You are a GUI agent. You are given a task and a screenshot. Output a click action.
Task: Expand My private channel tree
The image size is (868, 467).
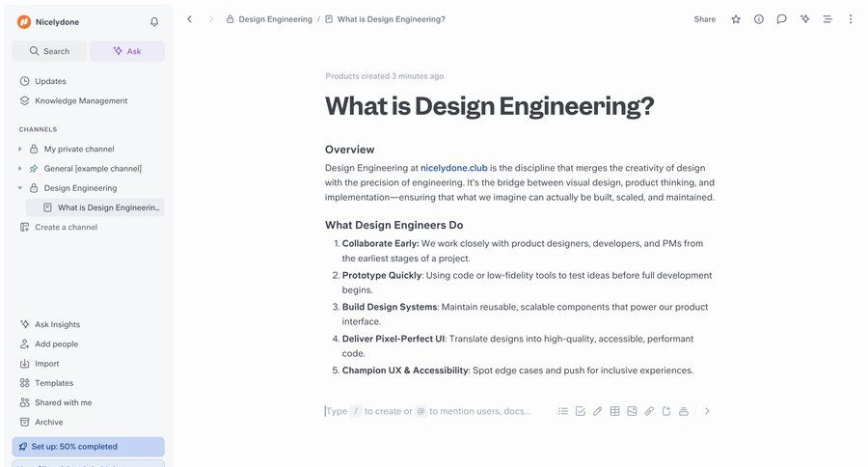[20, 149]
